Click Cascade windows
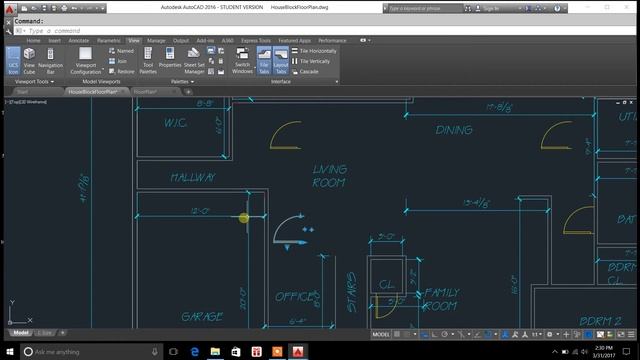Screen dimensions: 640x360 305,71
